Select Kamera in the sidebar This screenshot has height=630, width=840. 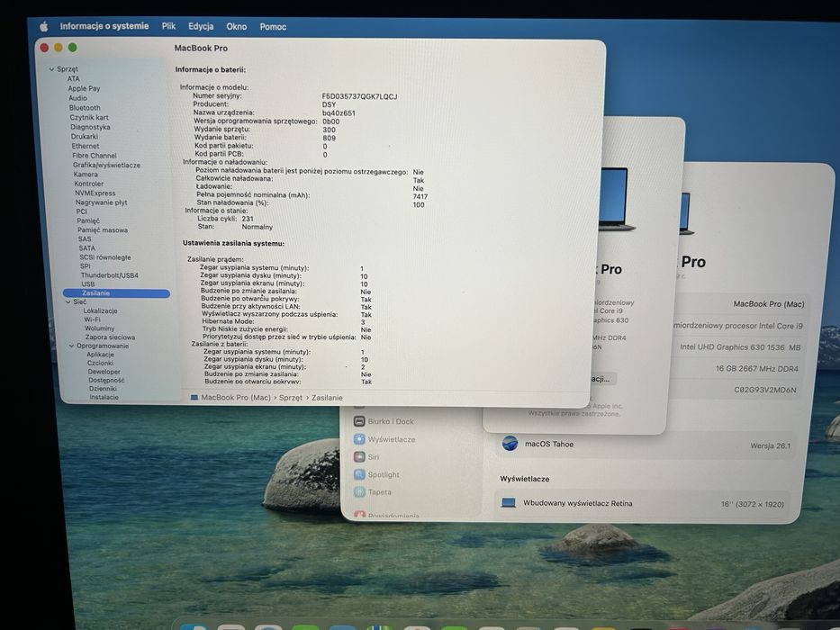tap(86, 174)
